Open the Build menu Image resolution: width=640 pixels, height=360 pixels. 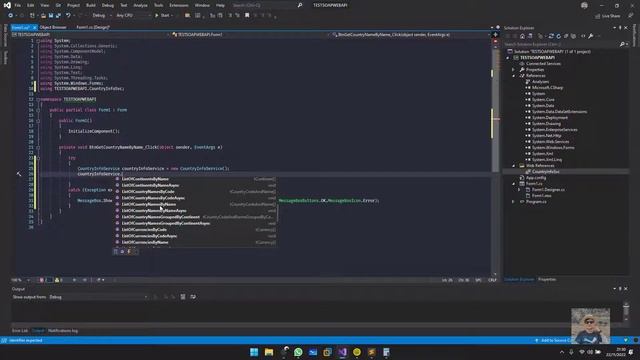[91, 5]
